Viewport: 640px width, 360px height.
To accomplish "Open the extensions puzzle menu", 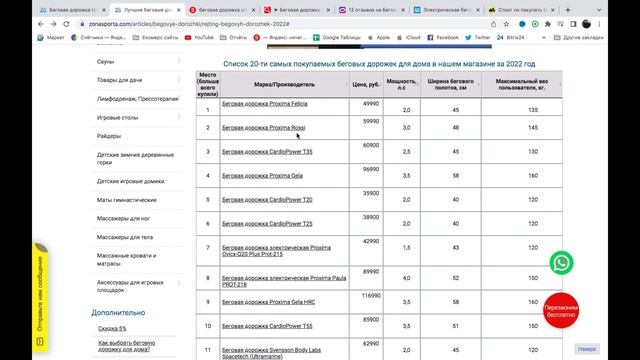I will 548,24.
